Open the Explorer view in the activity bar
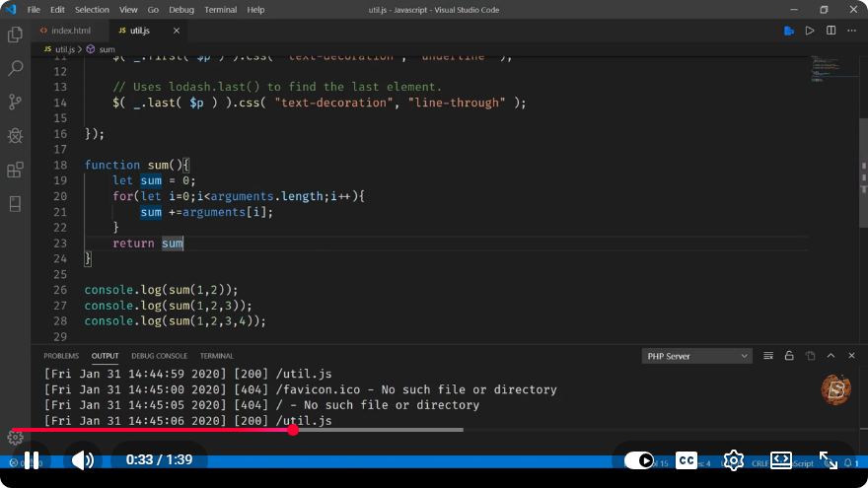 [x=15, y=35]
